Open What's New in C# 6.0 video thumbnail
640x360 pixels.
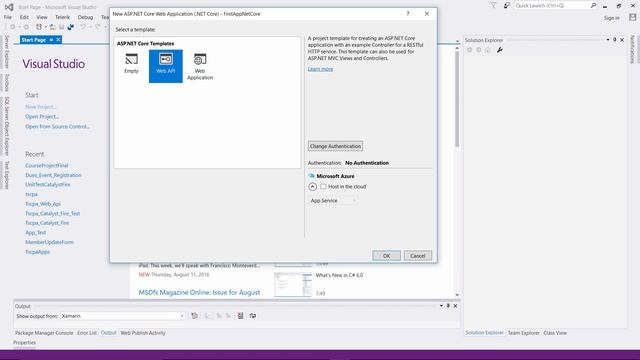point(293,284)
